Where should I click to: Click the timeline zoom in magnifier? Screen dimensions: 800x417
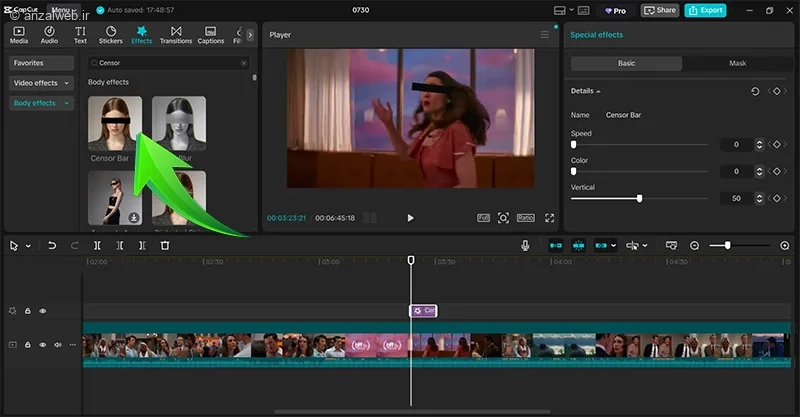tap(784, 246)
